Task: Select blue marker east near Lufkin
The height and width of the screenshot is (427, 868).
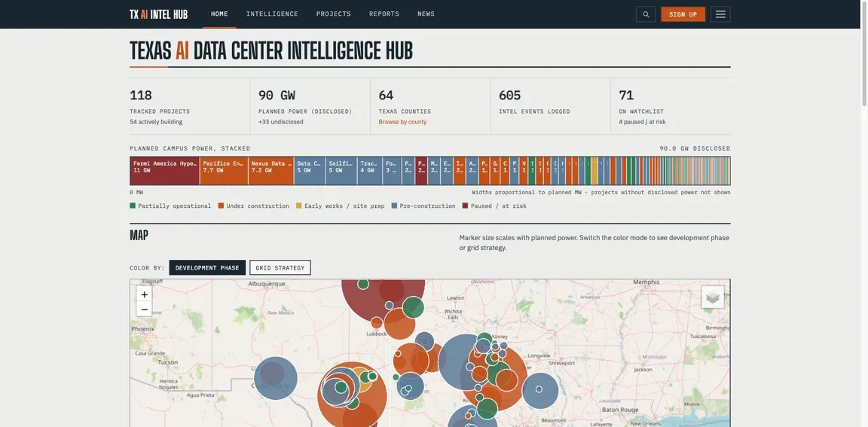Action: (540, 391)
